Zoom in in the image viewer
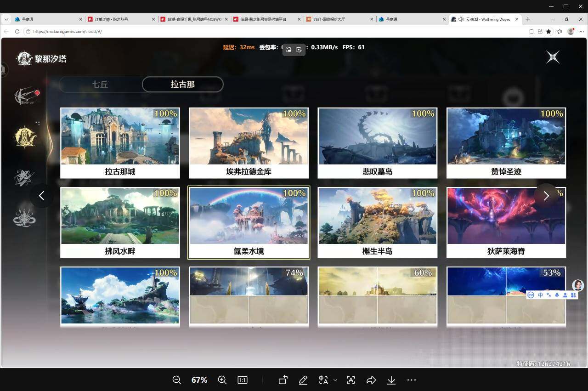 coord(222,380)
